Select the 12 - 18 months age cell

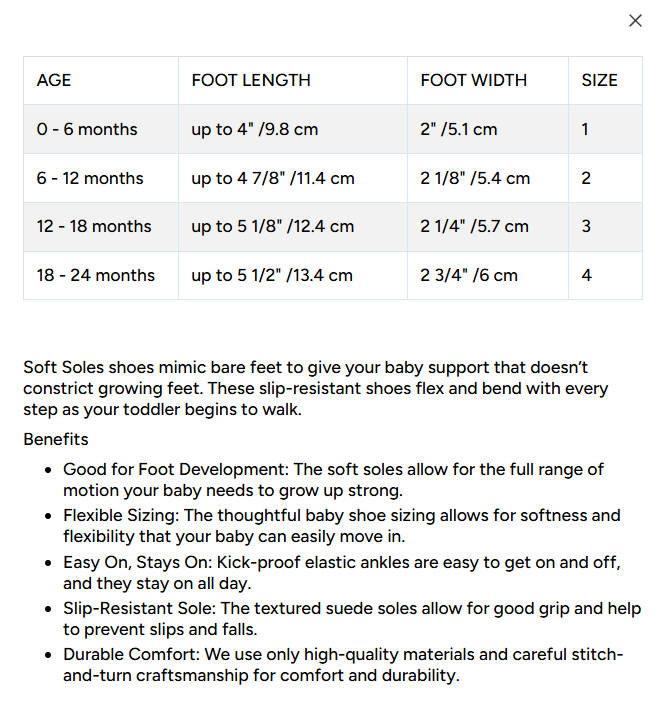101,227
